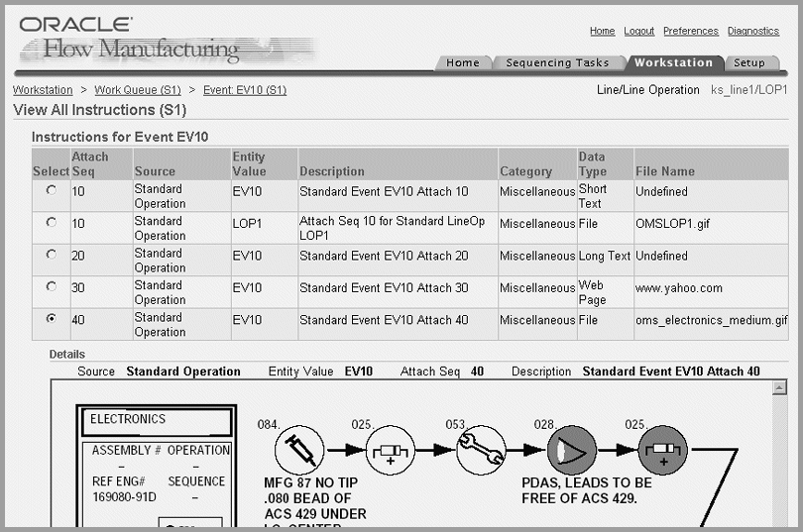
Task: Click REF ENG# 169080-91D text in diagram
Action: [x=125, y=489]
